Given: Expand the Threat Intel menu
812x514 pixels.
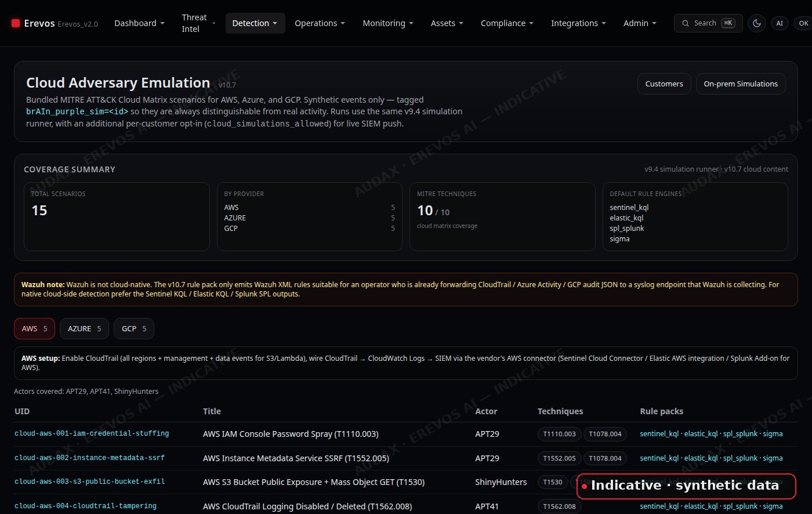Looking at the screenshot, I should point(198,23).
